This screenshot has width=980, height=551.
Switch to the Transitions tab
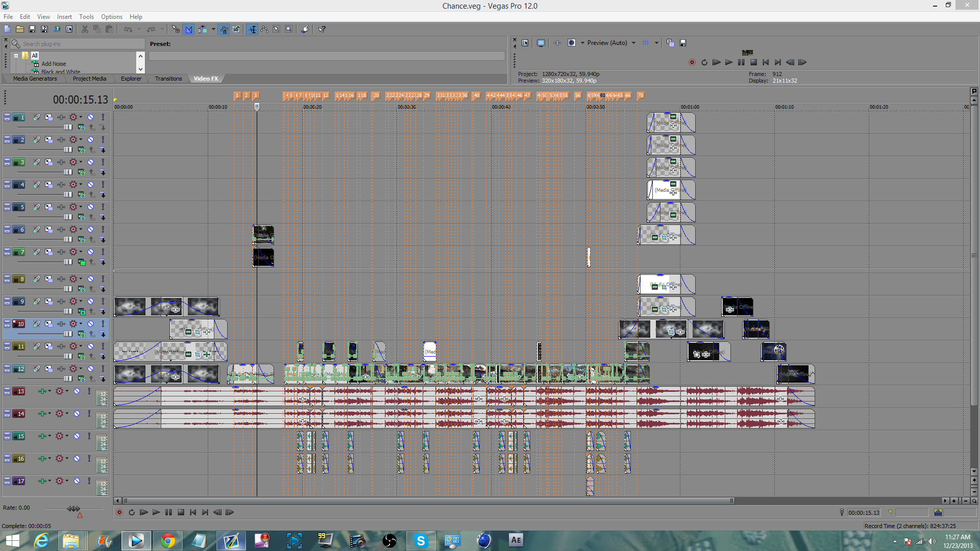168,79
